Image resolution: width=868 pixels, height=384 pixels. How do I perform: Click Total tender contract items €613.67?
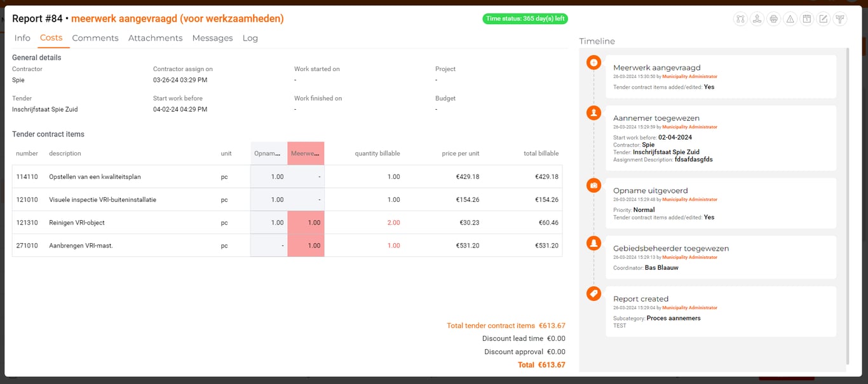pyautogui.click(x=506, y=326)
